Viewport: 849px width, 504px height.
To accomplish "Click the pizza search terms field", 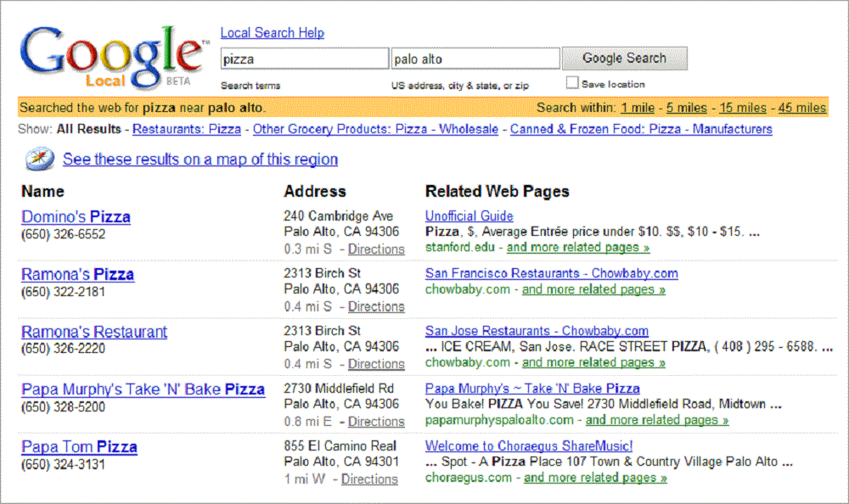I will tap(304, 59).
